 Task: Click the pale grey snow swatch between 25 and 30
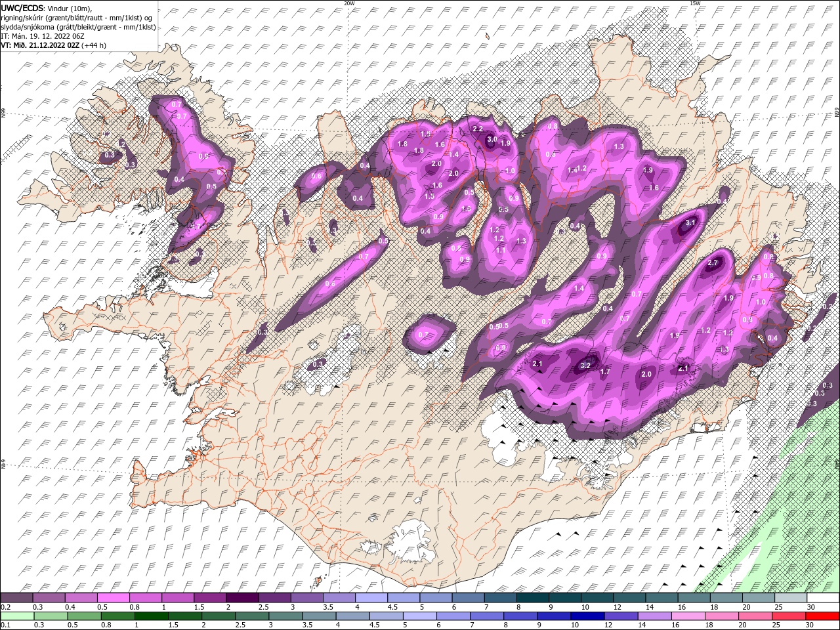click(x=791, y=598)
